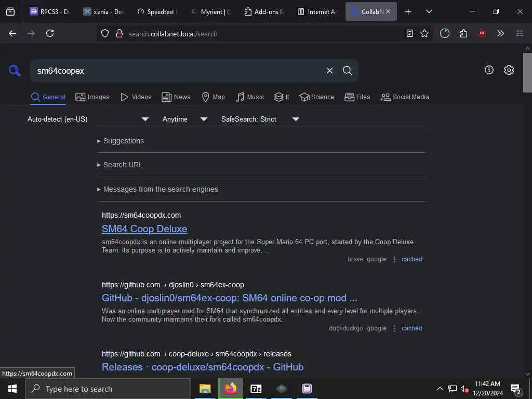Expand Messages from the search engines
Viewport: 532px width, 399px height.
pyautogui.click(x=157, y=189)
